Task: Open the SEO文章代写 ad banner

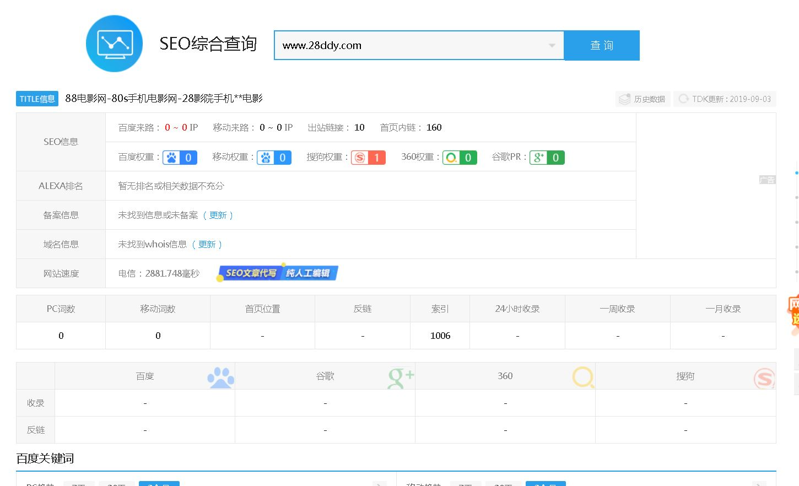Action: tap(278, 273)
